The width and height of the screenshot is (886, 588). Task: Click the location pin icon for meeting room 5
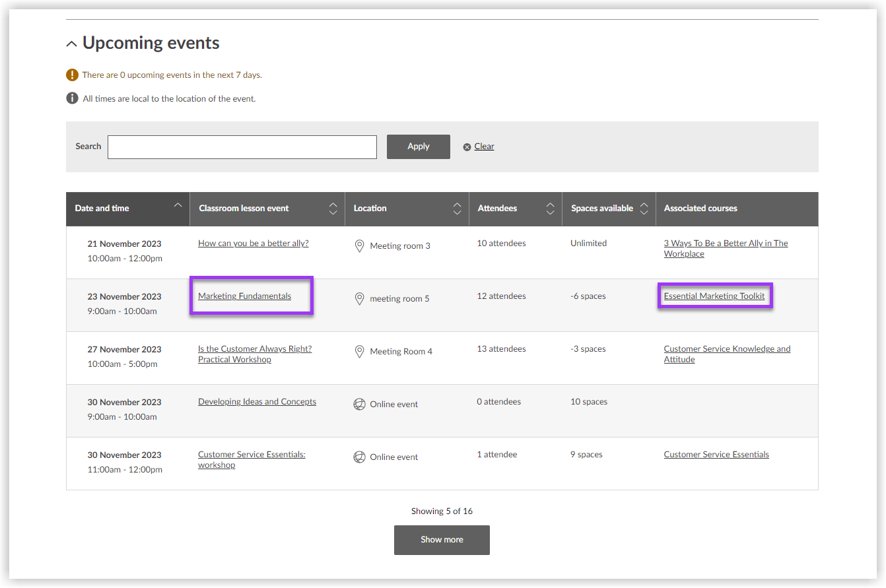pyautogui.click(x=359, y=299)
